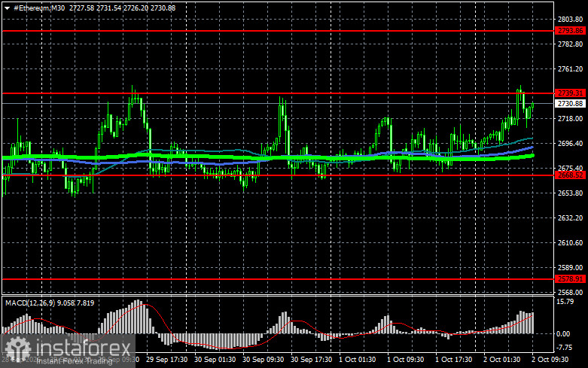This screenshot has height=368, width=588.
Task: Click price axis value 2632.20
Action: coord(570,217)
